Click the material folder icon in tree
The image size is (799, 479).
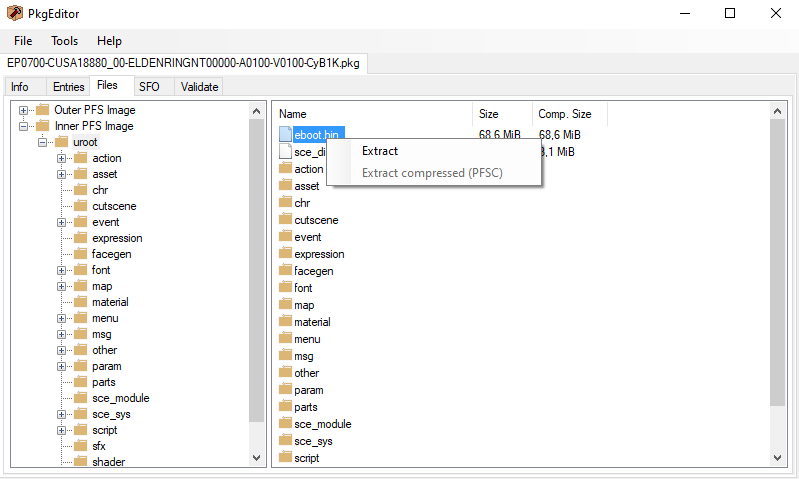pos(81,302)
